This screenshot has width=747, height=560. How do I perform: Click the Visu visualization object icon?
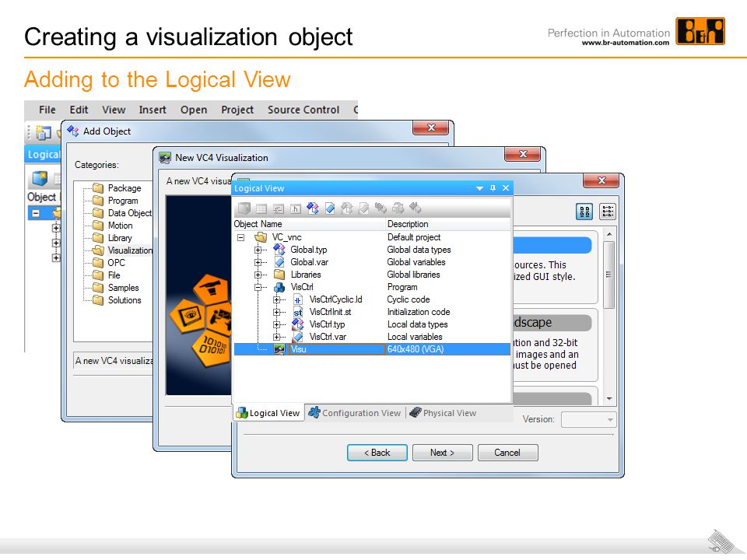click(x=279, y=349)
